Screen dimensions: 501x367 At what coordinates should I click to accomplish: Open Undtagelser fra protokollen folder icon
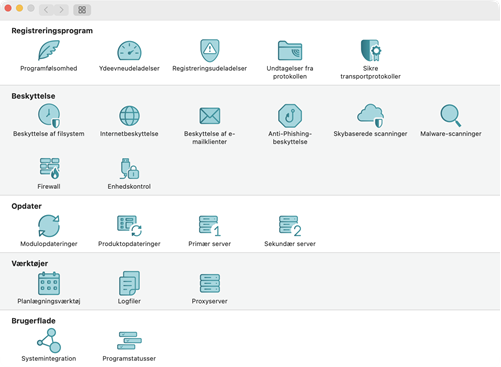click(x=290, y=50)
